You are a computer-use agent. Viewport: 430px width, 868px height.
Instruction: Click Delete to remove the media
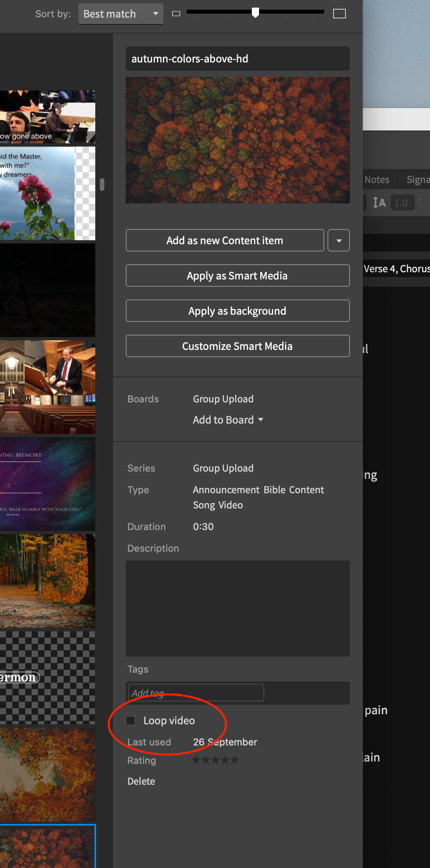141,782
